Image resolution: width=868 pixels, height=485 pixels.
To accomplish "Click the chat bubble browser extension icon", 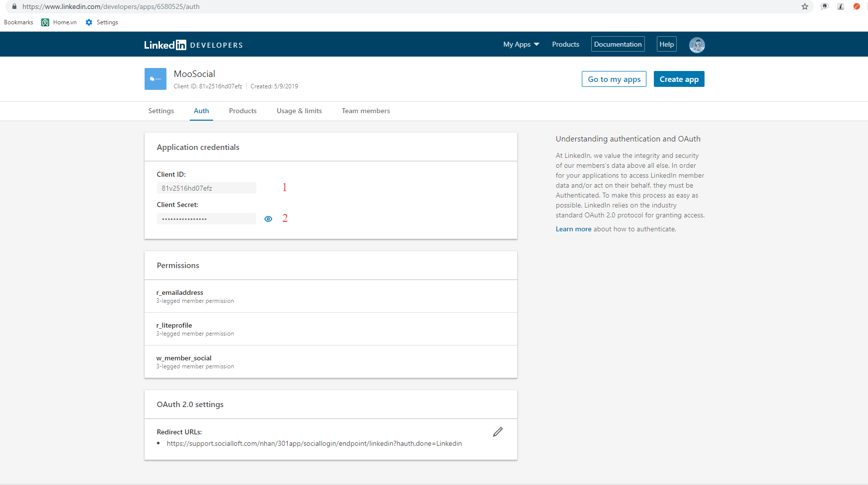I will coord(825,6).
